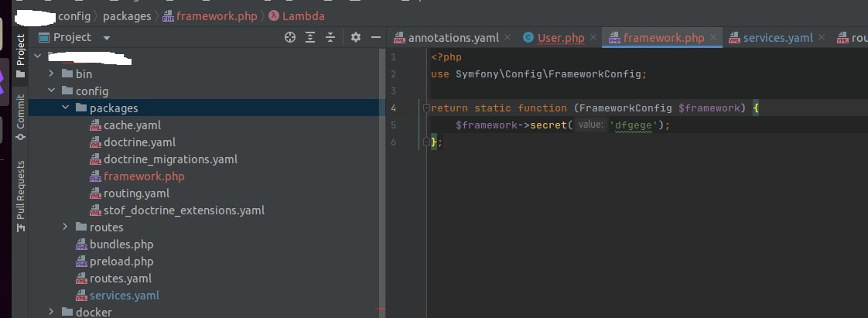Image resolution: width=868 pixels, height=318 pixels.
Task: Click the bundles.php PHP file icon
Action: click(x=81, y=244)
